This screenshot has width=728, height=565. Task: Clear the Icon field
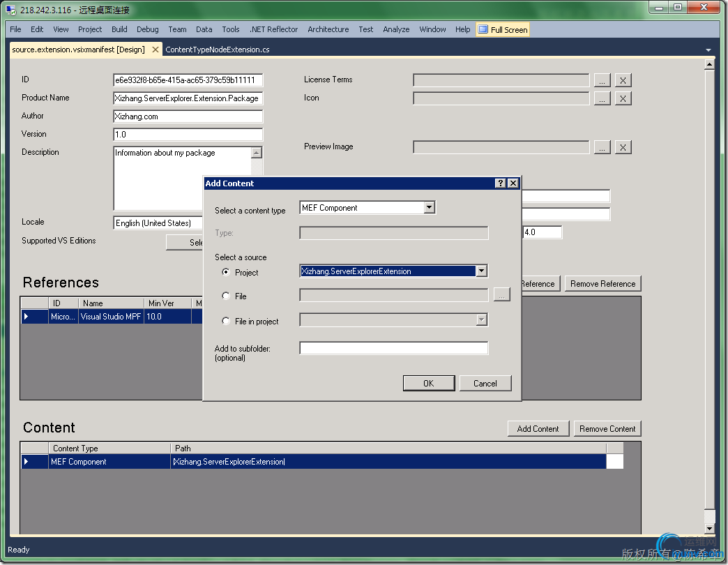[x=623, y=98]
